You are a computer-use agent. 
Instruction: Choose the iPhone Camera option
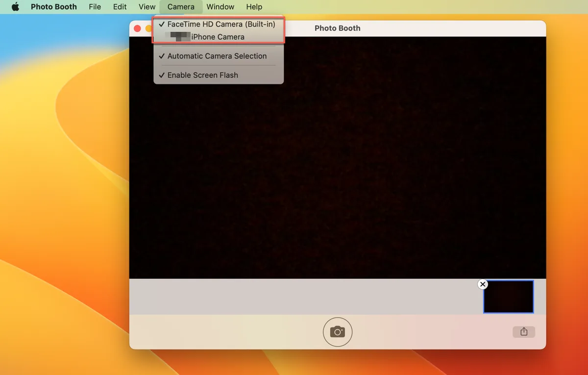(x=219, y=37)
